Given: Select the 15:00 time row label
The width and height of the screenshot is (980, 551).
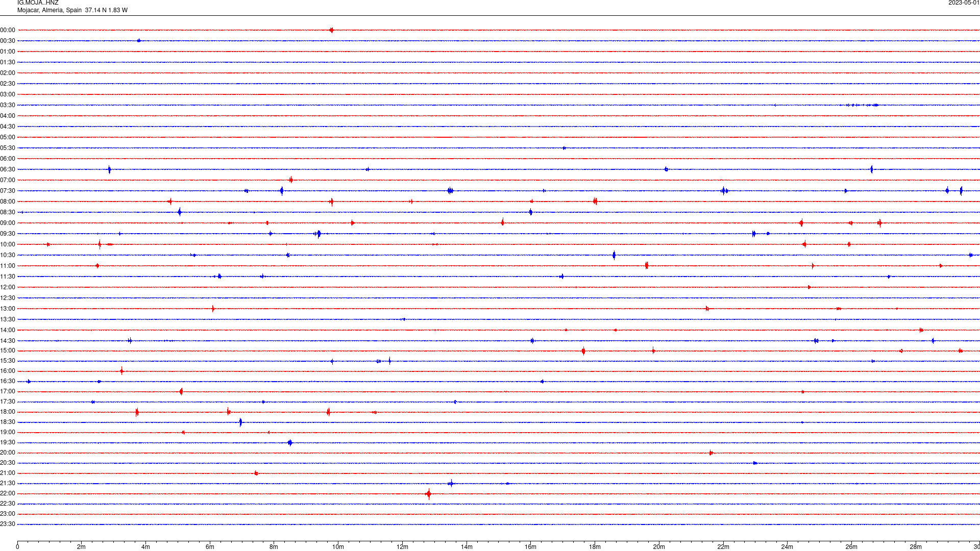Looking at the screenshot, I should 8,350.
